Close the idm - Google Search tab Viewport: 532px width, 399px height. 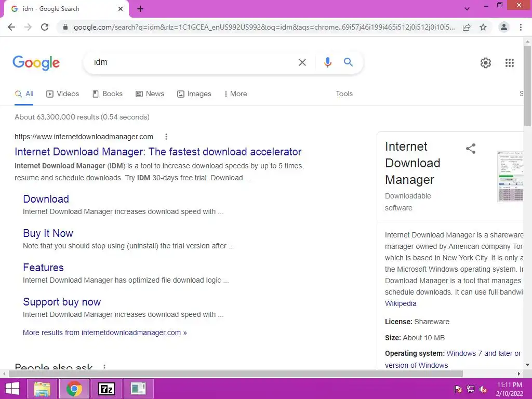click(121, 9)
